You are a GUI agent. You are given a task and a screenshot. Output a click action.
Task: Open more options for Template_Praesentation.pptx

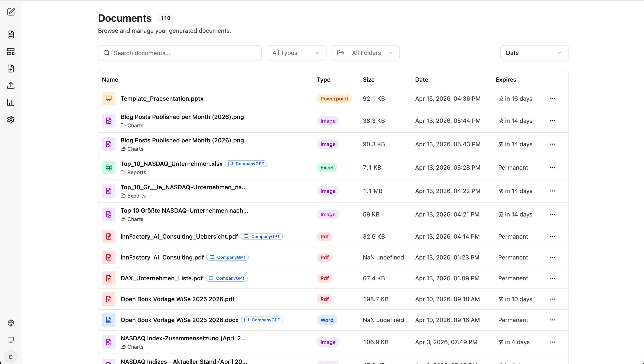pos(553,99)
